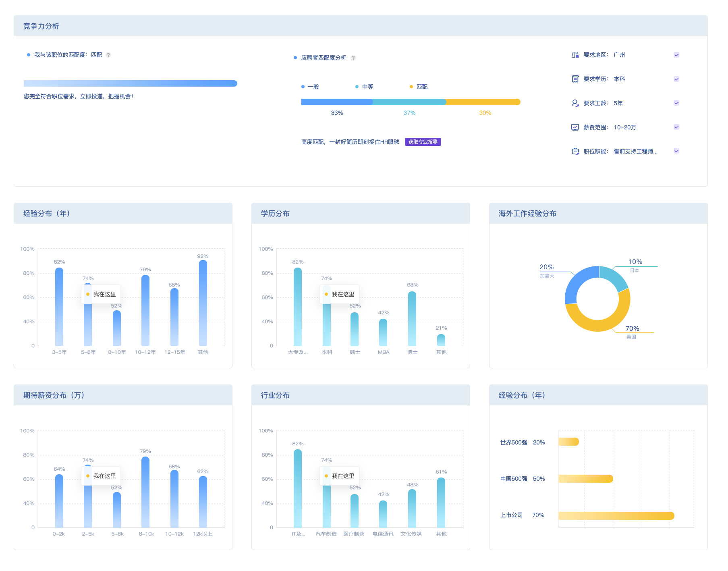
Task: Click the 上市公司 70% horizontal bar
Action: (616, 515)
